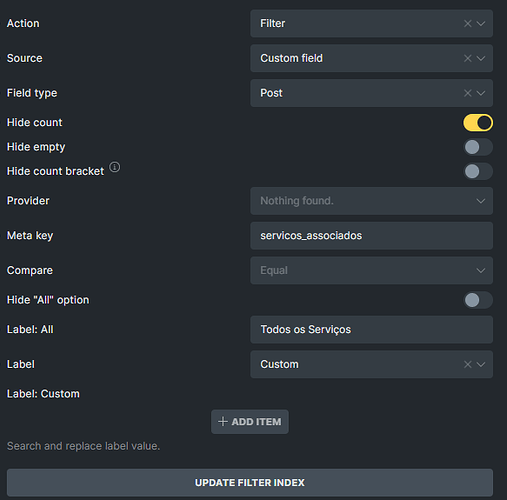Open the Source dropdown chevron

[481, 58]
